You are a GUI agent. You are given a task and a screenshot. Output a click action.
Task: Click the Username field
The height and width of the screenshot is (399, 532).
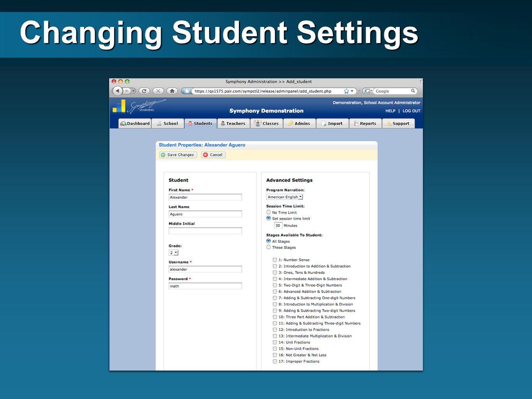click(x=205, y=269)
